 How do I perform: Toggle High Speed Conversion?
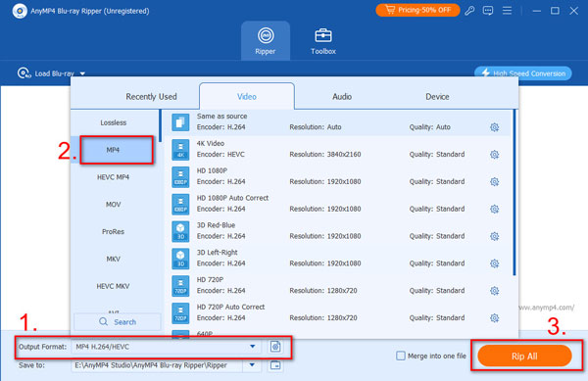point(523,73)
